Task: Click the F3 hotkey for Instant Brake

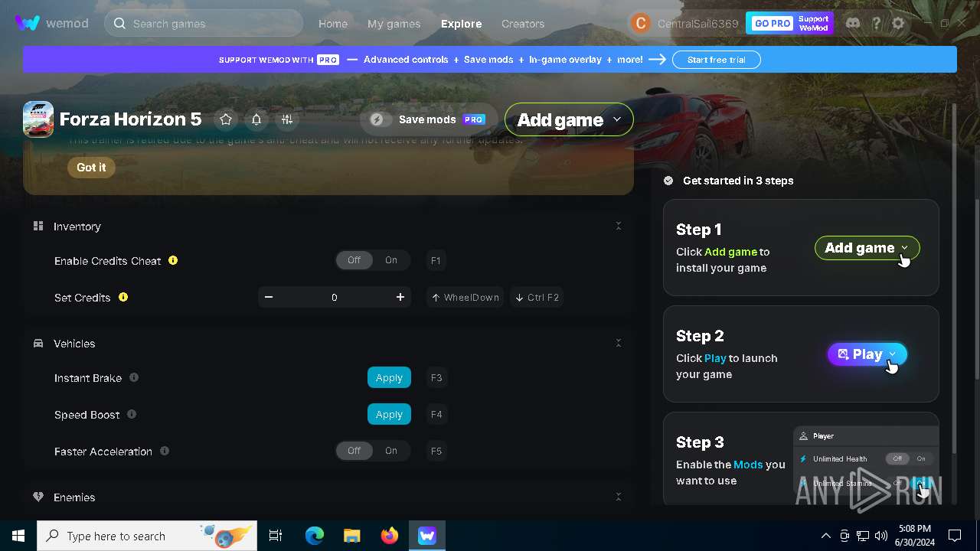Action: (x=436, y=377)
